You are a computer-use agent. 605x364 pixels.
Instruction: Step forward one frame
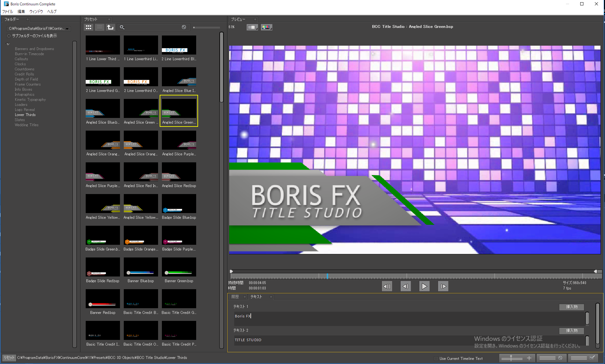tap(443, 286)
